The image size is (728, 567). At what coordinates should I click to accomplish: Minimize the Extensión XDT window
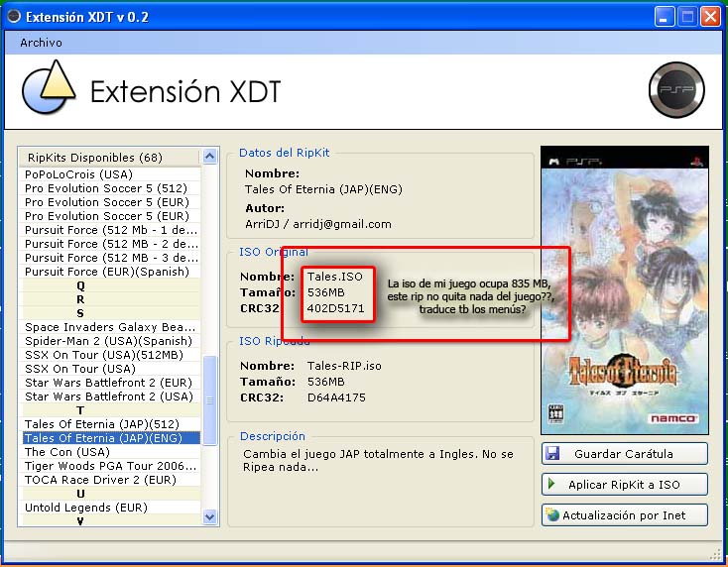665,17
